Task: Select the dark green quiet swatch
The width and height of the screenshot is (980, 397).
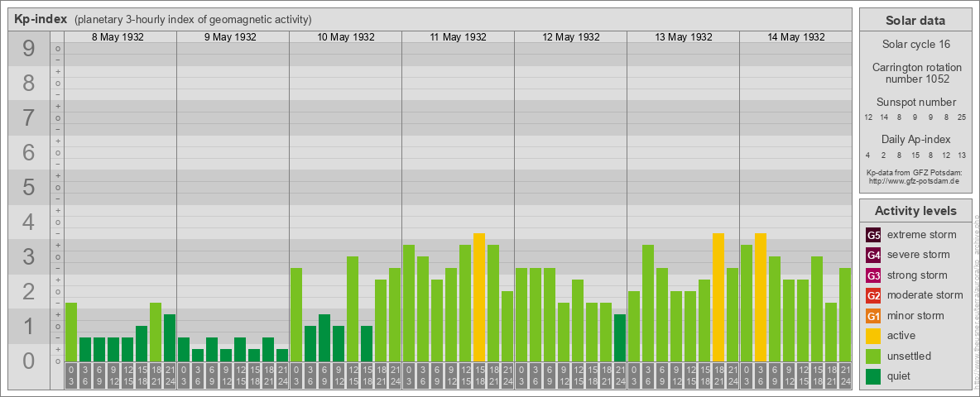Action: [873, 375]
